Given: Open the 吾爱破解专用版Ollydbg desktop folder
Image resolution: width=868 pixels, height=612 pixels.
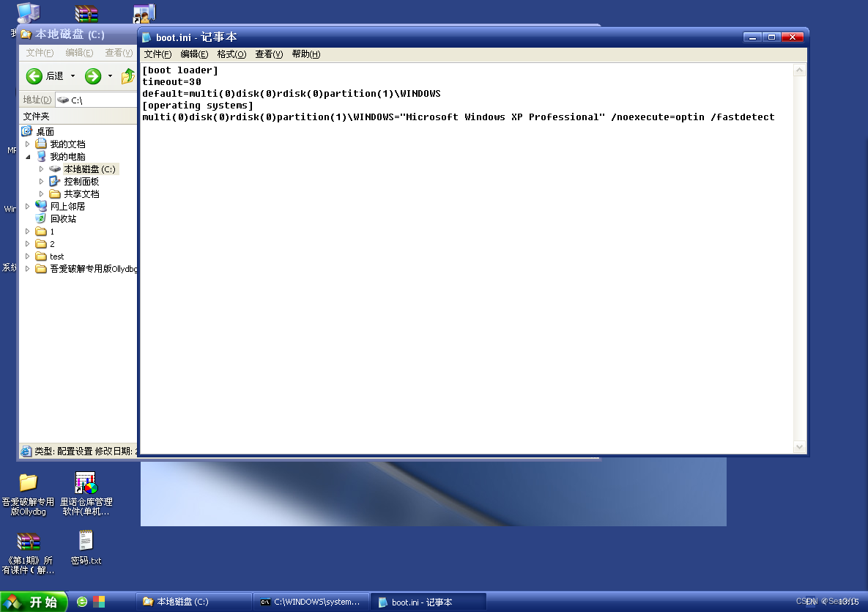Looking at the screenshot, I should [28, 484].
